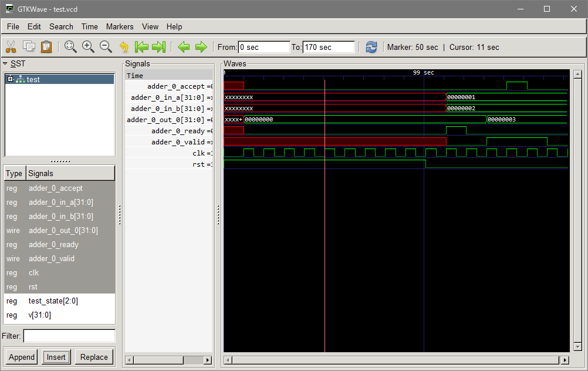Open the Markers menu

coord(120,26)
